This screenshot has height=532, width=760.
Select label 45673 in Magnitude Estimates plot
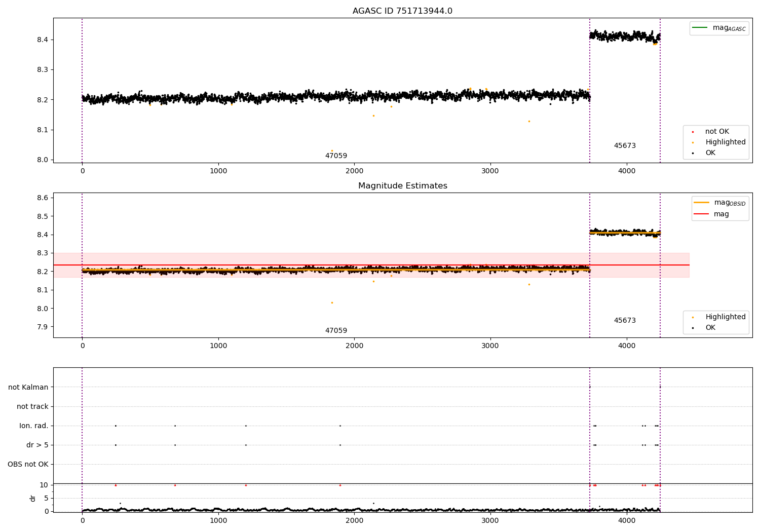tap(625, 321)
